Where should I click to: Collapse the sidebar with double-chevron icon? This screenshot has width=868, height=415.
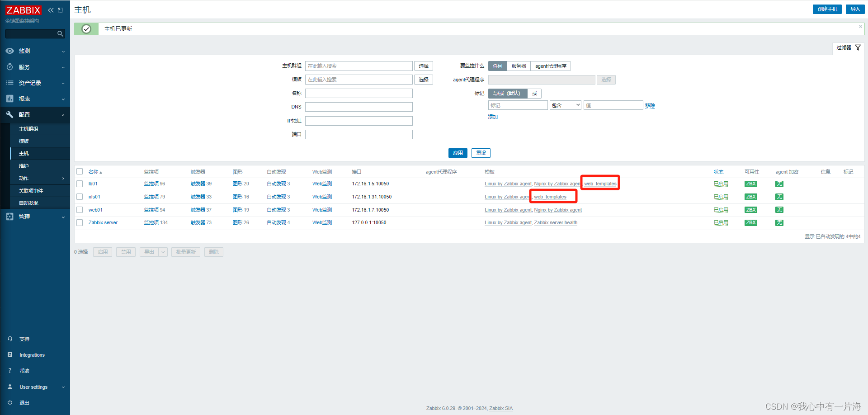pos(51,10)
